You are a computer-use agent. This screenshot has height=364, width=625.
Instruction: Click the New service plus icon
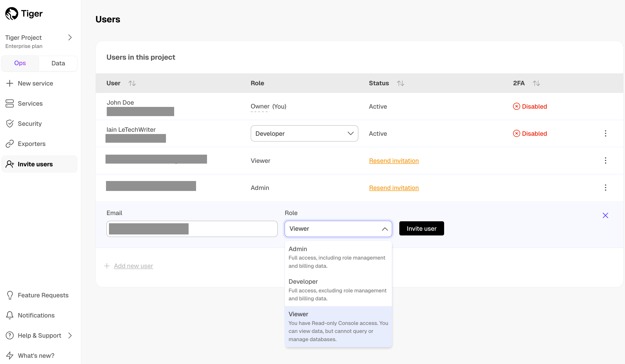click(x=10, y=83)
